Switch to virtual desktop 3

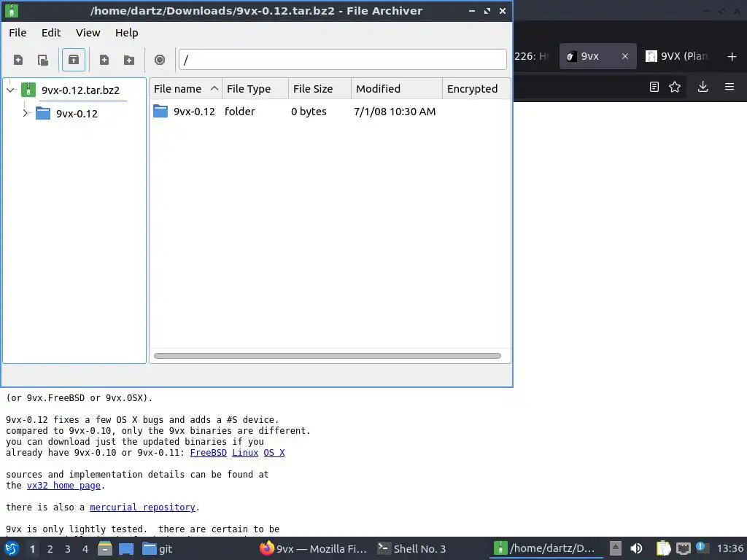coord(68,549)
